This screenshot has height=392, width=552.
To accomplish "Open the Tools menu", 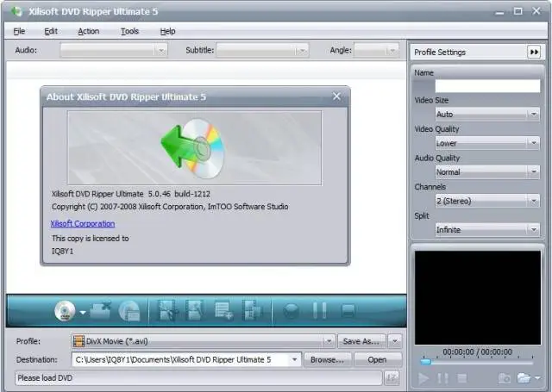I will 129,31.
